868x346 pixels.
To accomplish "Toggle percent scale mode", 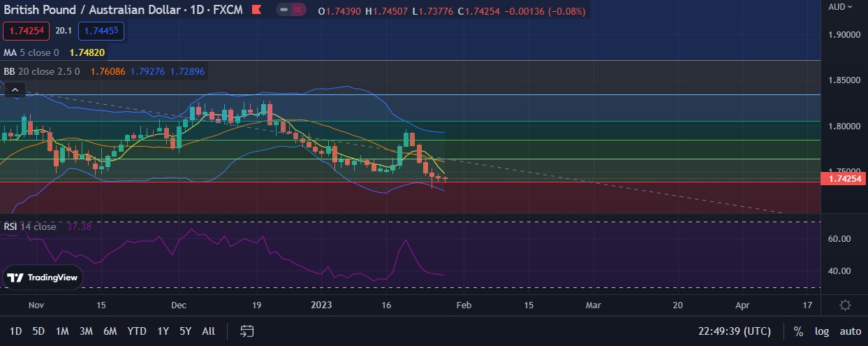I will click(x=798, y=331).
